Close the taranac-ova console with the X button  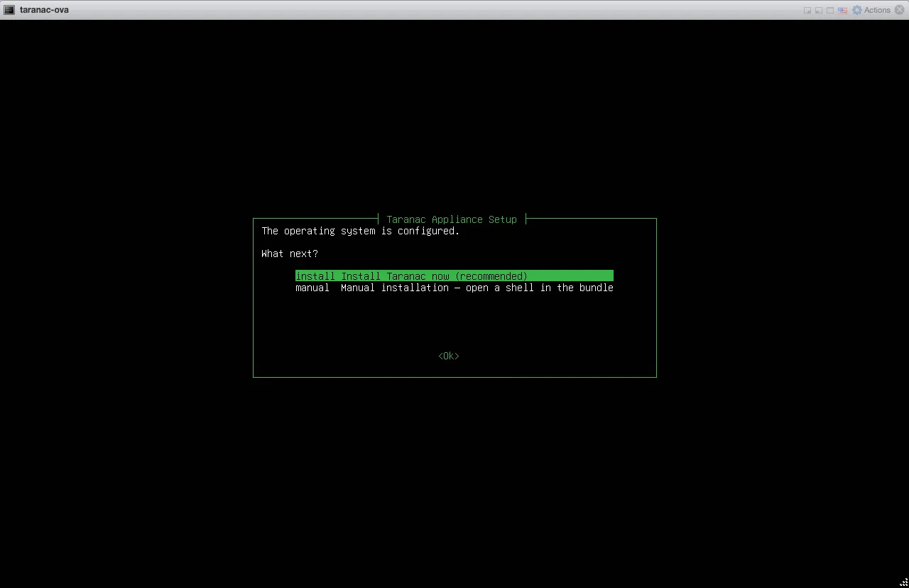pyautogui.click(x=899, y=10)
